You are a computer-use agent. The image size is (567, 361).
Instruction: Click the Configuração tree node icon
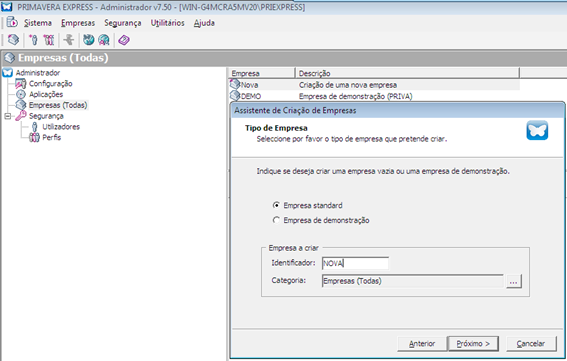(x=21, y=84)
